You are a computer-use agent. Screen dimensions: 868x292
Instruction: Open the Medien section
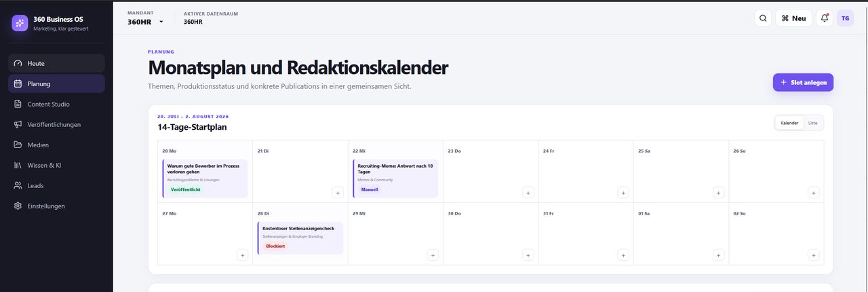point(56,145)
